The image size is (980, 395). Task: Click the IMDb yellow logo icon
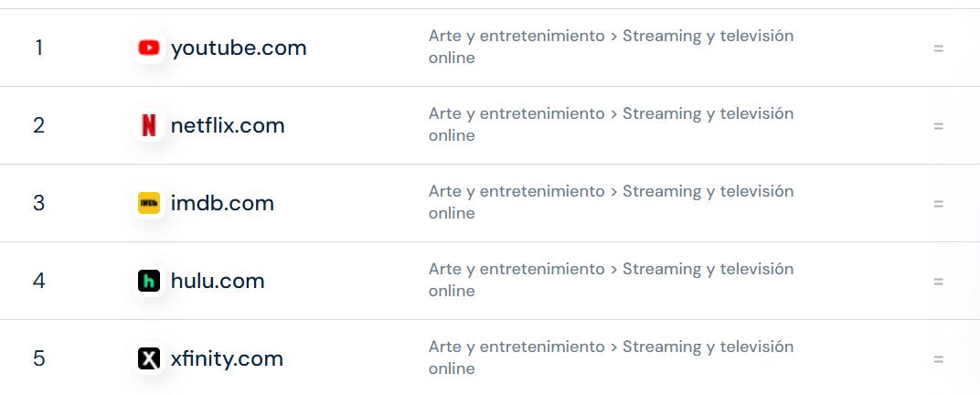coord(148,203)
